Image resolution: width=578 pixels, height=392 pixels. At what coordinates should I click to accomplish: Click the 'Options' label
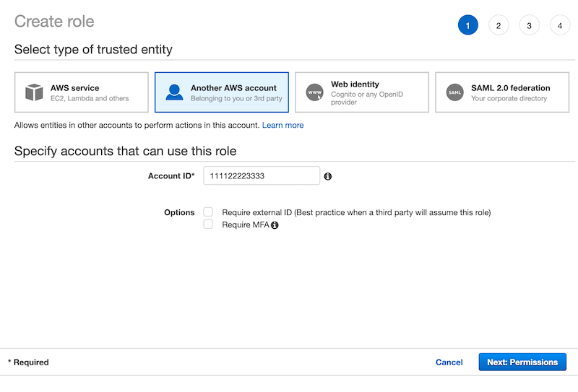pos(179,212)
